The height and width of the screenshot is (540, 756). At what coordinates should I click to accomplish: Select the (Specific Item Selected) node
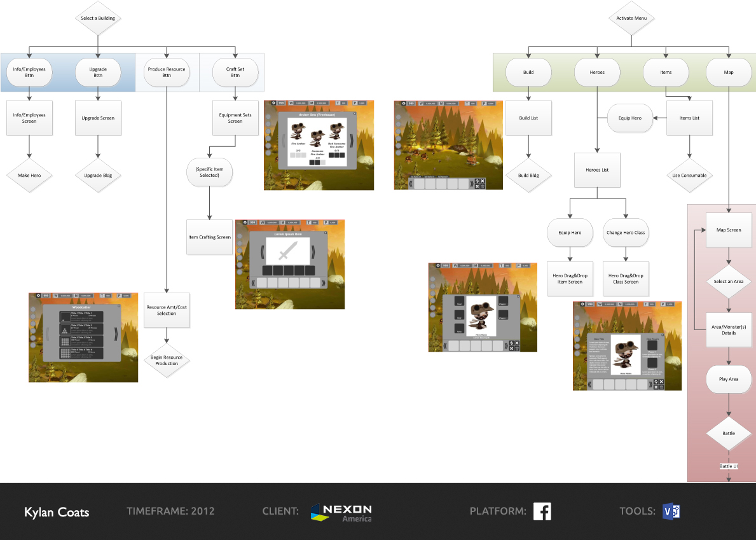click(x=209, y=172)
